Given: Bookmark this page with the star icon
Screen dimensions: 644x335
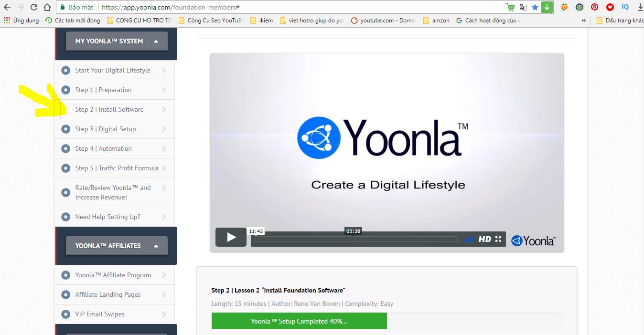Looking at the screenshot, I should [535, 7].
